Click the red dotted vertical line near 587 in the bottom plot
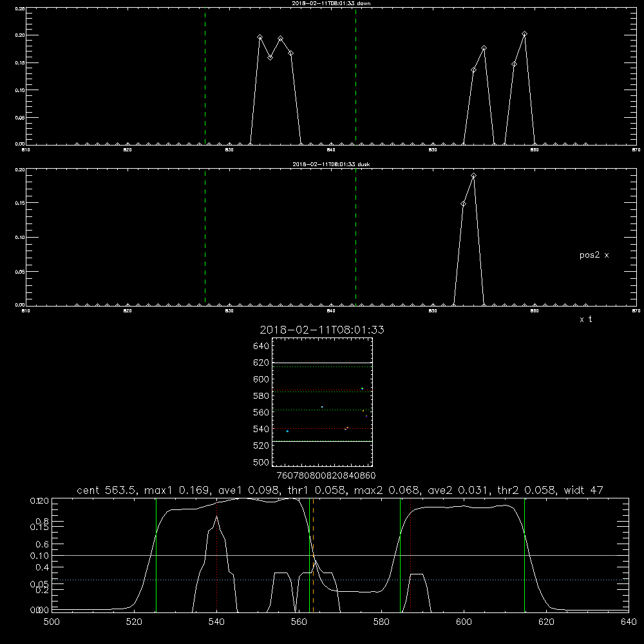The height and width of the screenshot is (644, 644). tap(411, 555)
